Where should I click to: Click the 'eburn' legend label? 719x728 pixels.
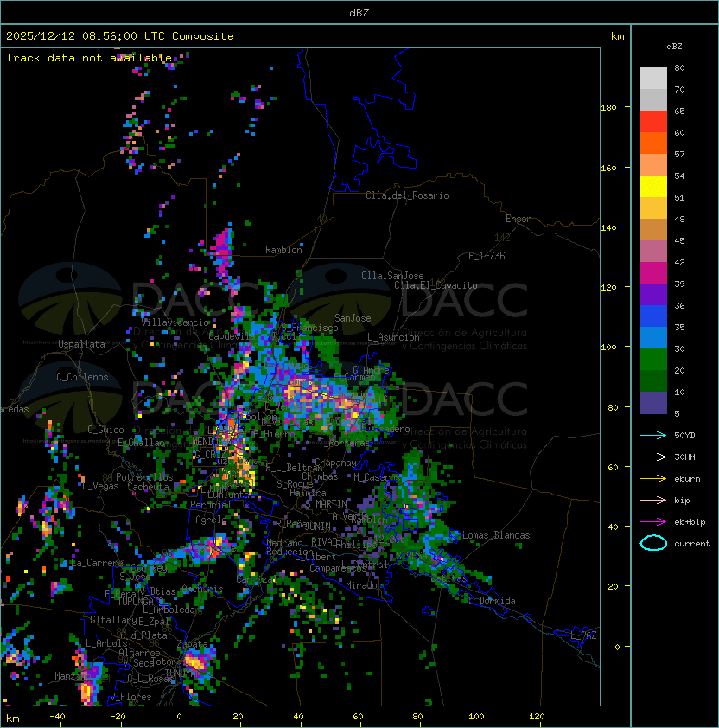coord(687,479)
